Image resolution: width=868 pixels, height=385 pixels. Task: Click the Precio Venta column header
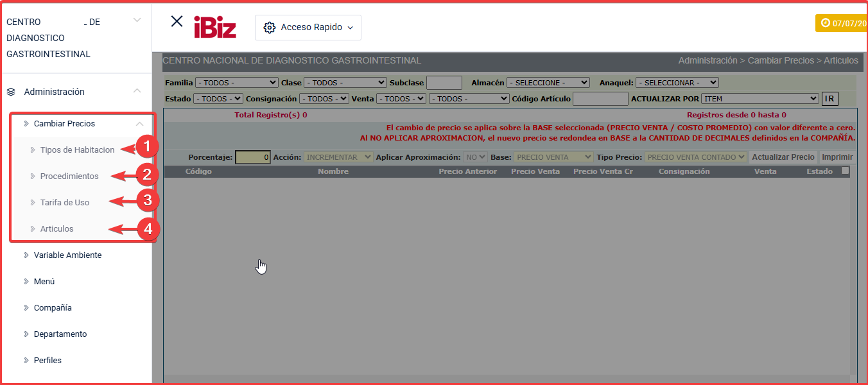coord(535,171)
